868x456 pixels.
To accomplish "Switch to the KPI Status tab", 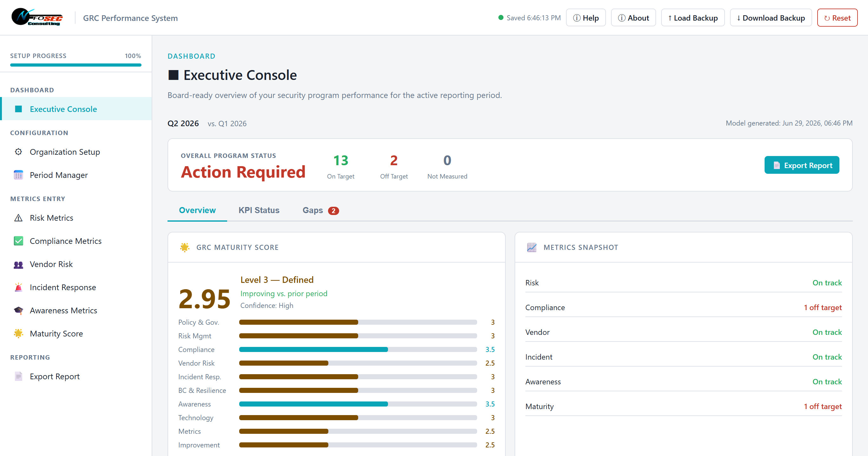I will [259, 210].
